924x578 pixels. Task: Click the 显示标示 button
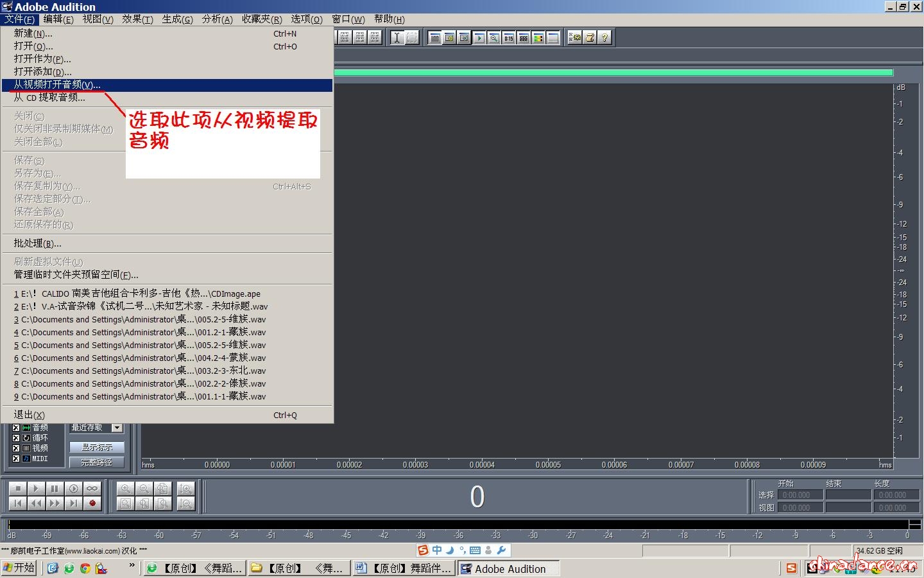pyautogui.click(x=96, y=447)
